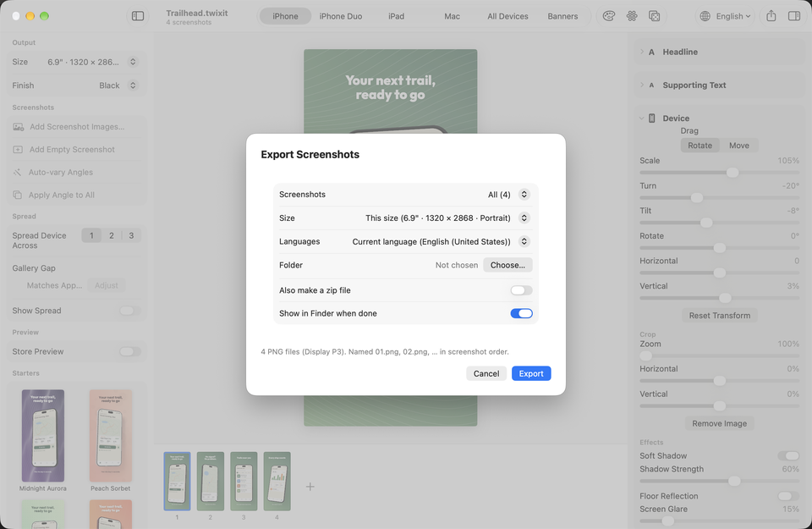Image resolution: width=812 pixels, height=529 pixels.
Task: Set Spread Device Across to 3
Action: pos(131,235)
